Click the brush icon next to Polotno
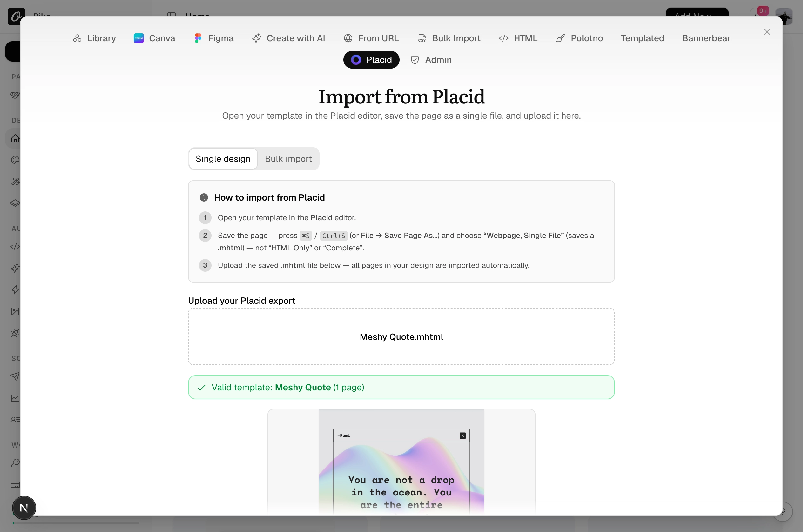The image size is (803, 532). pos(561,38)
